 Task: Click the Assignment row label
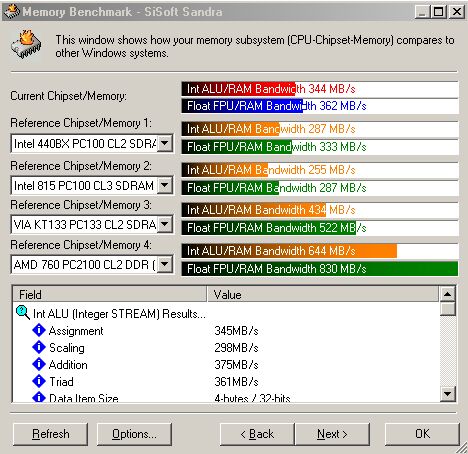(x=76, y=331)
